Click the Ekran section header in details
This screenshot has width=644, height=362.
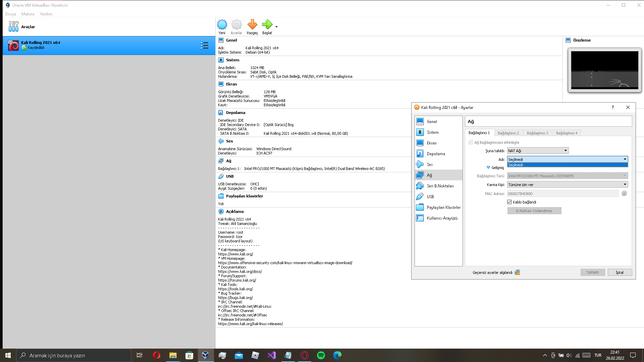231,84
